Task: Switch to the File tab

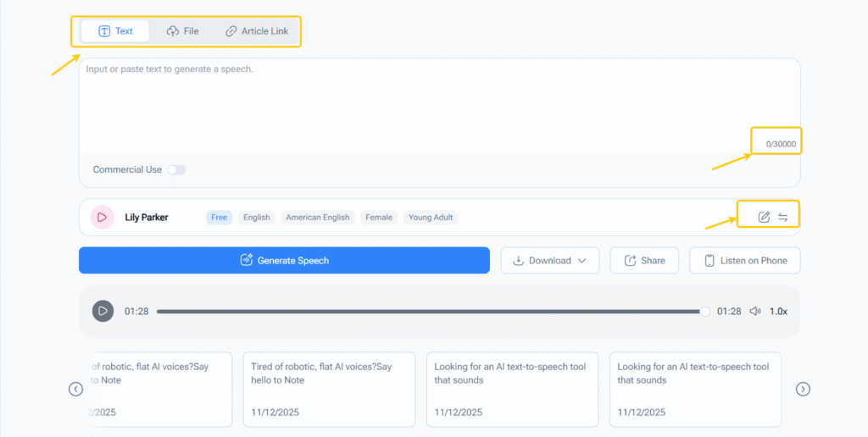Action: [x=182, y=31]
